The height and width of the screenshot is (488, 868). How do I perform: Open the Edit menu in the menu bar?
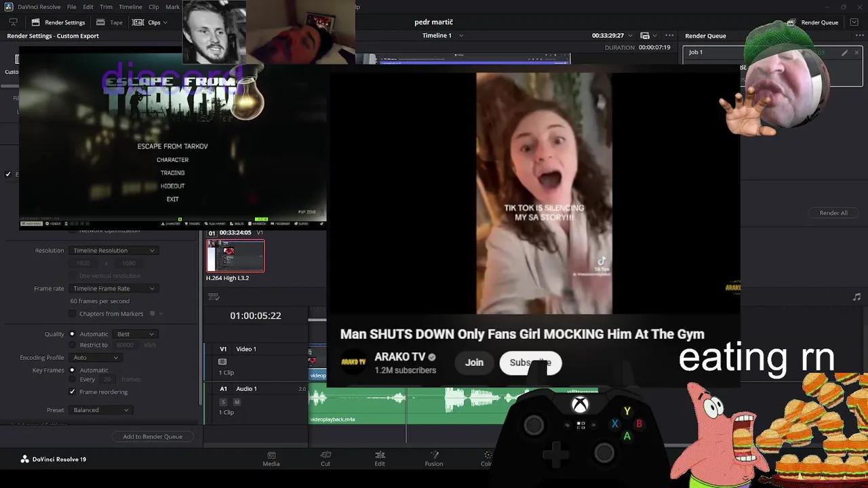[x=88, y=7]
